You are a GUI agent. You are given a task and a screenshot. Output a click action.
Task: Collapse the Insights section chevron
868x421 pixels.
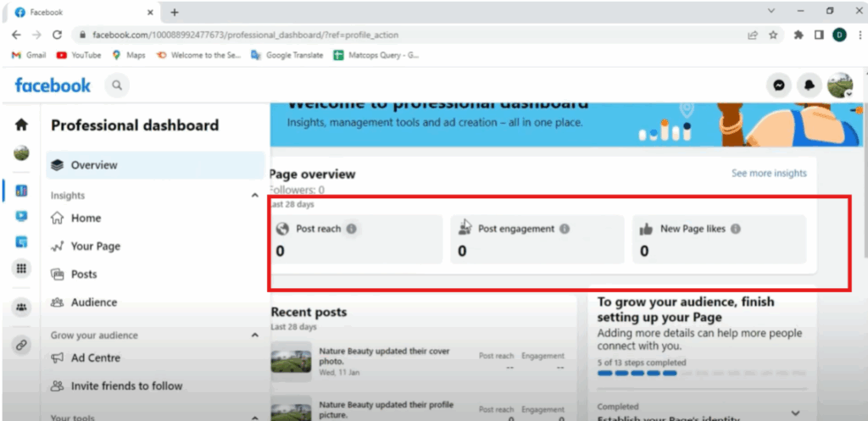click(x=254, y=196)
